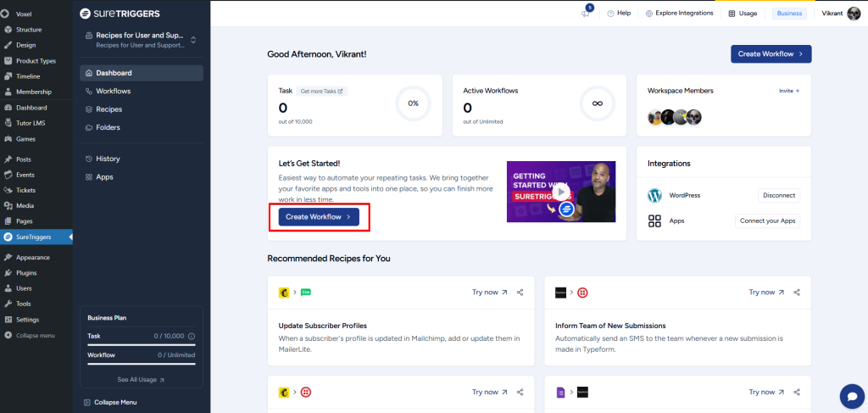Collapse the SureTriggers sidebar menu
The width and height of the screenshot is (868, 413).
[110, 402]
